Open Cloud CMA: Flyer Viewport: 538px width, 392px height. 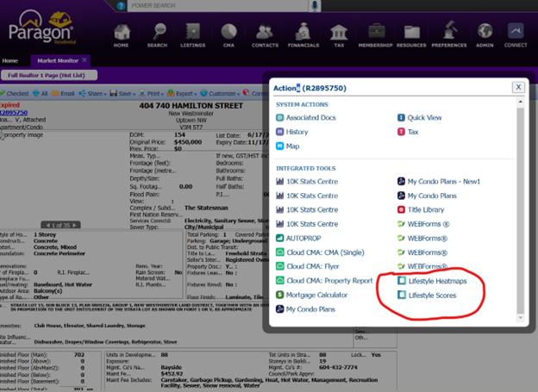[308, 266]
